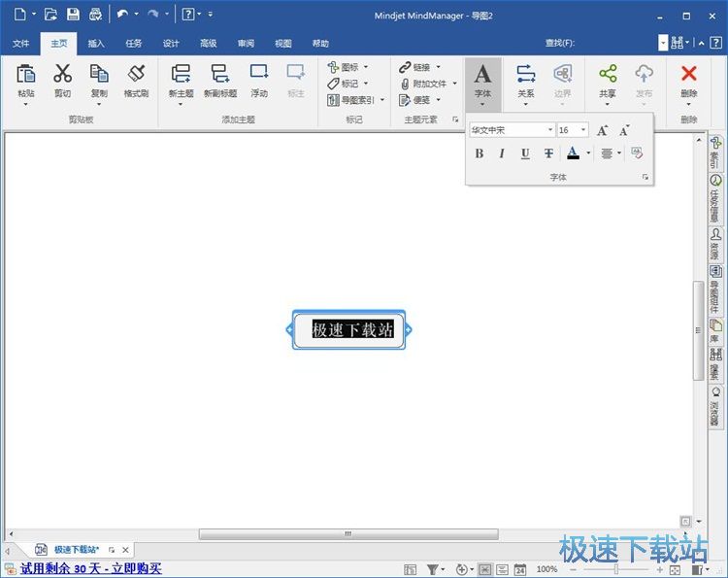Open the Insert (插入) ribbon tab
The image size is (728, 578).
click(x=96, y=44)
